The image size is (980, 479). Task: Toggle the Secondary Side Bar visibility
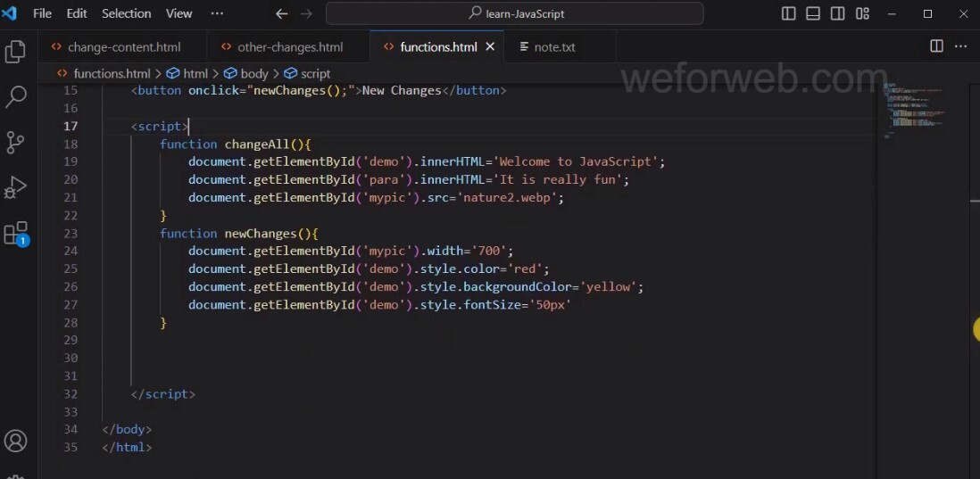pyautogui.click(x=837, y=13)
